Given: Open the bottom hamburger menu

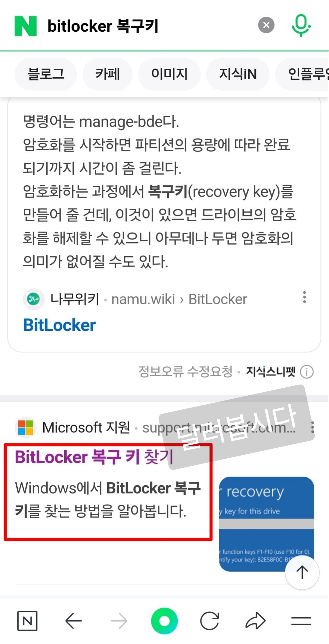Looking at the screenshot, I should point(301,621).
